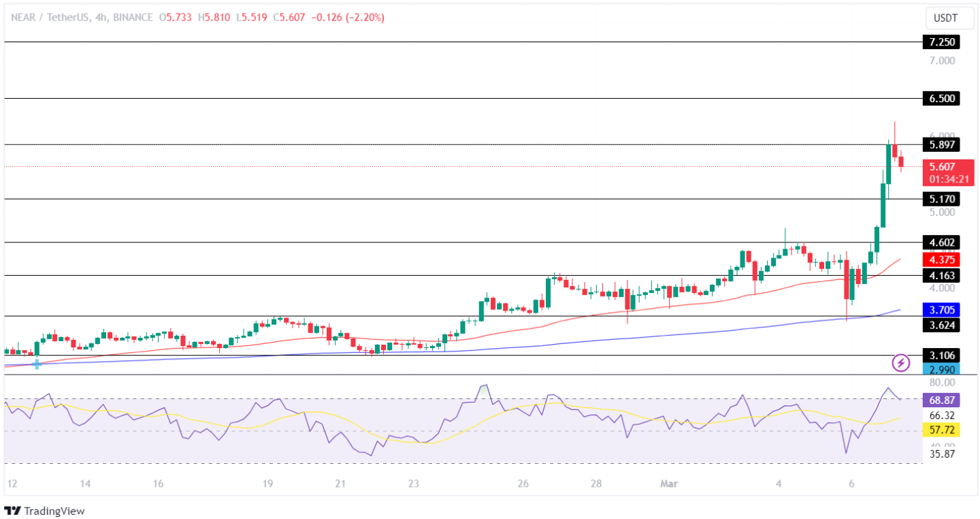Click the 66.32 RSI scale value
The image size is (980, 519).
coord(943,415)
